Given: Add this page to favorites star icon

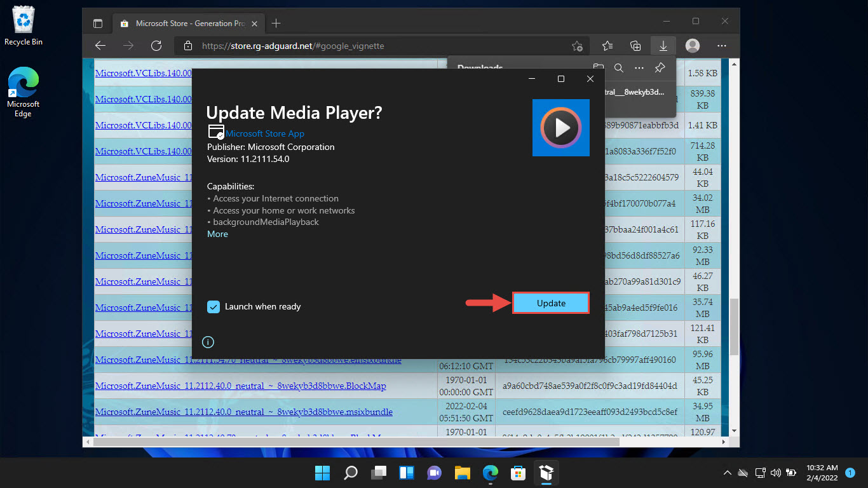Looking at the screenshot, I should coord(577,46).
